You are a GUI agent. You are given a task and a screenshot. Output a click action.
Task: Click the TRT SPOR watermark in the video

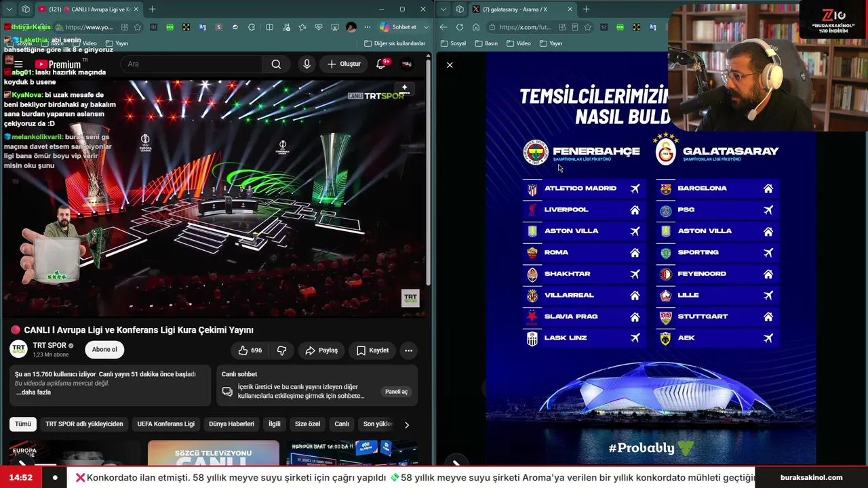point(410,298)
